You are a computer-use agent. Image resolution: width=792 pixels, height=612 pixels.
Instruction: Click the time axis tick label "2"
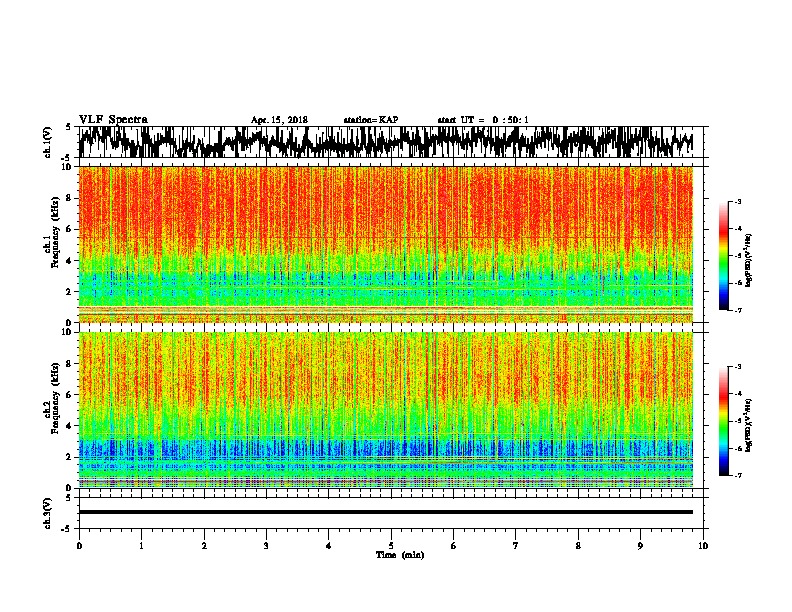[204, 546]
